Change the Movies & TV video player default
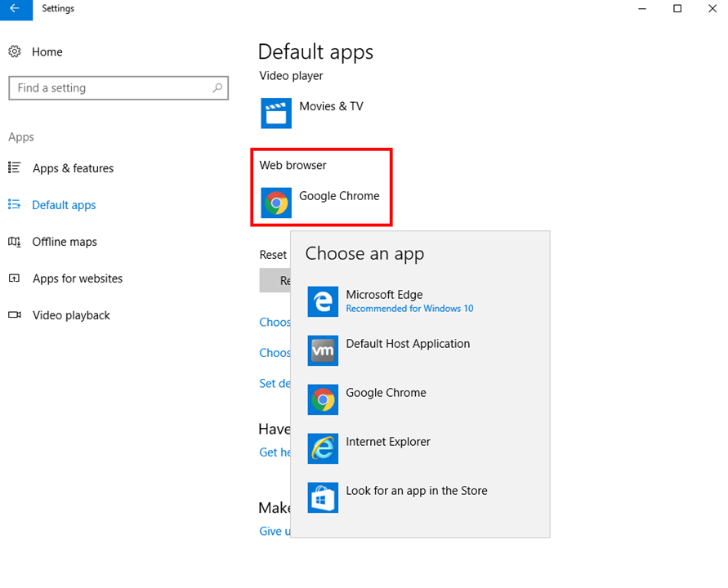728x588 pixels. 312,114
